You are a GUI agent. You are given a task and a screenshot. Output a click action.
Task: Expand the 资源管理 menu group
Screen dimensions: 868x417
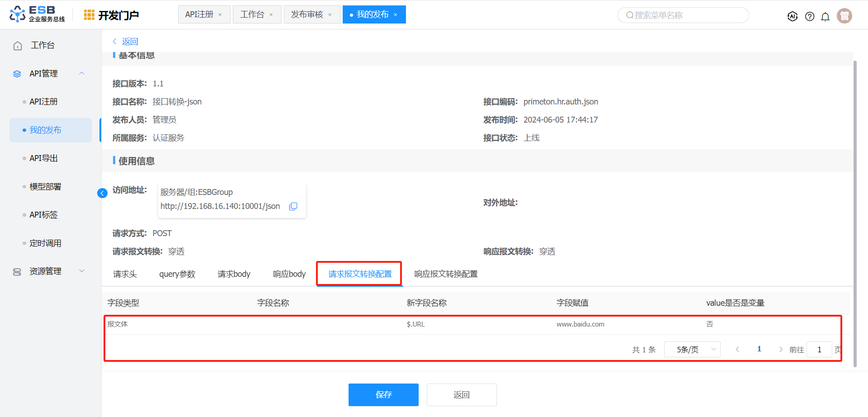(x=82, y=271)
